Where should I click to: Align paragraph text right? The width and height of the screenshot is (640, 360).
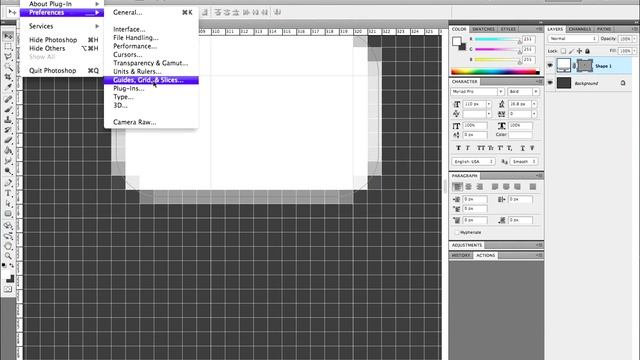pyautogui.click(x=480, y=187)
